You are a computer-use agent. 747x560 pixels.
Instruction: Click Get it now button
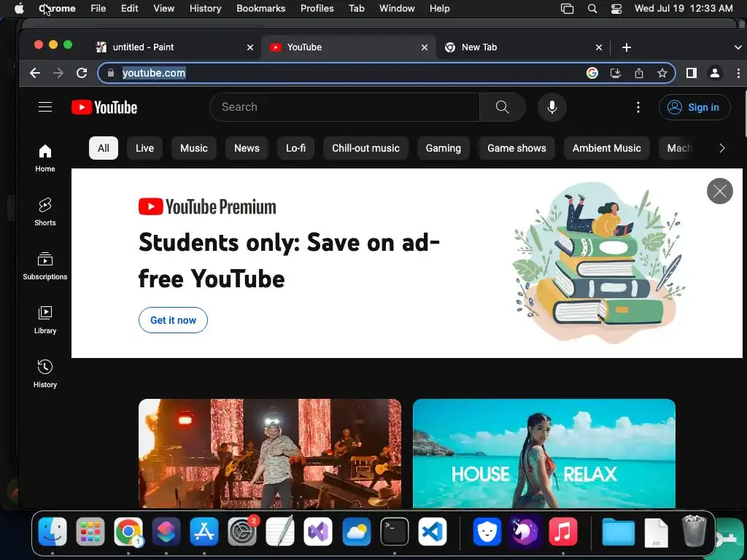tap(173, 320)
